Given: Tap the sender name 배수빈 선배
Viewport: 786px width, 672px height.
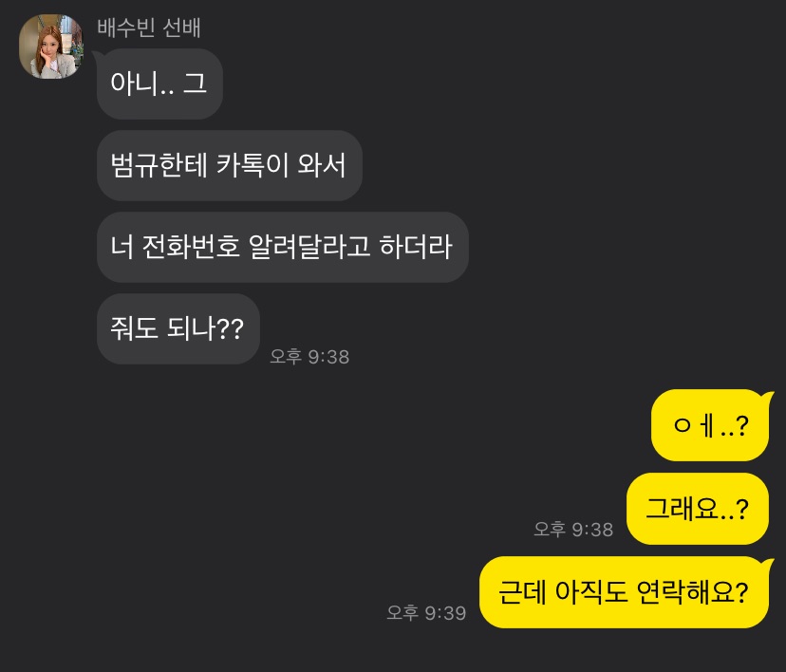Looking at the screenshot, I should 149,28.
